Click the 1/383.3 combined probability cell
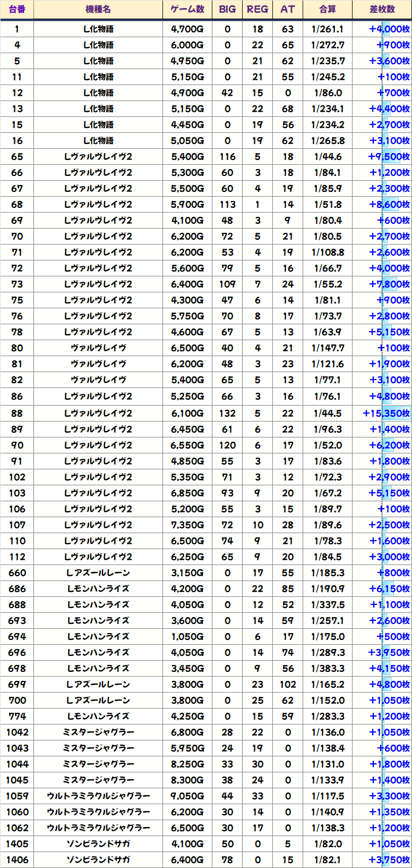This screenshot has width=412, height=868. [328, 668]
